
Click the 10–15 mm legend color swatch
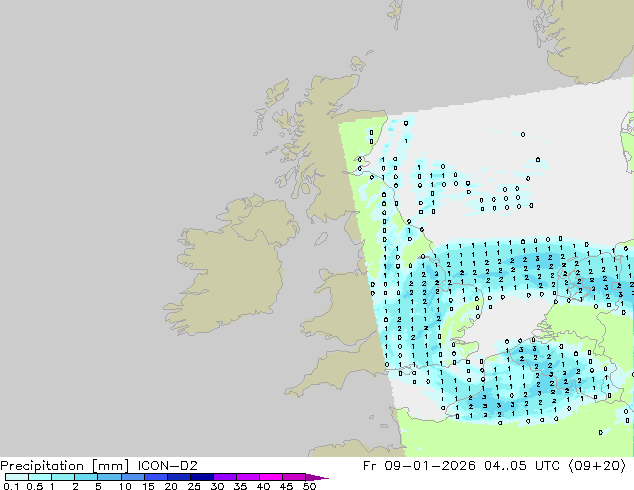click(132, 477)
